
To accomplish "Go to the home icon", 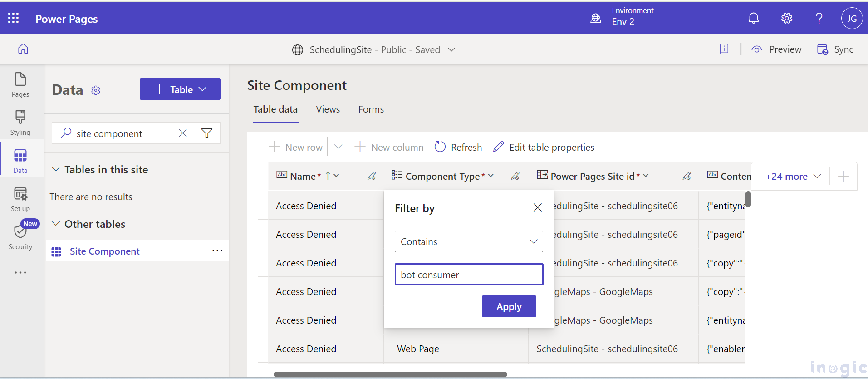I will pyautogui.click(x=23, y=49).
